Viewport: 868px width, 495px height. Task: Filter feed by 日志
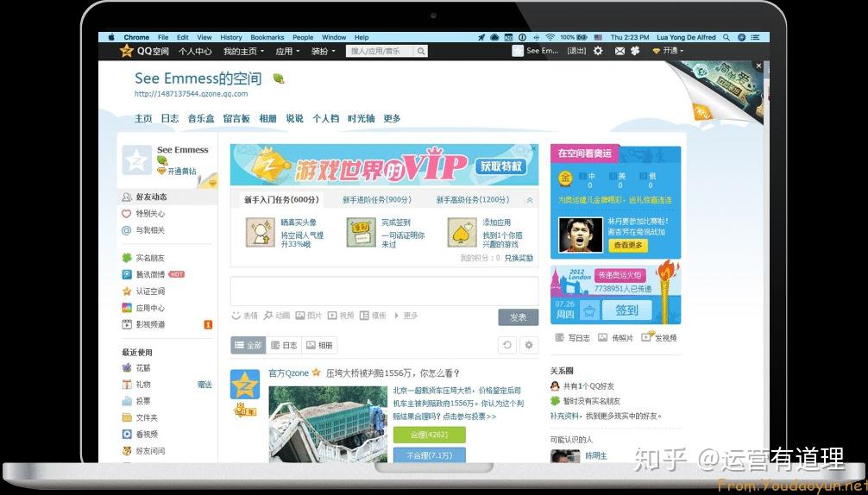pyautogui.click(x=283, y=345)
